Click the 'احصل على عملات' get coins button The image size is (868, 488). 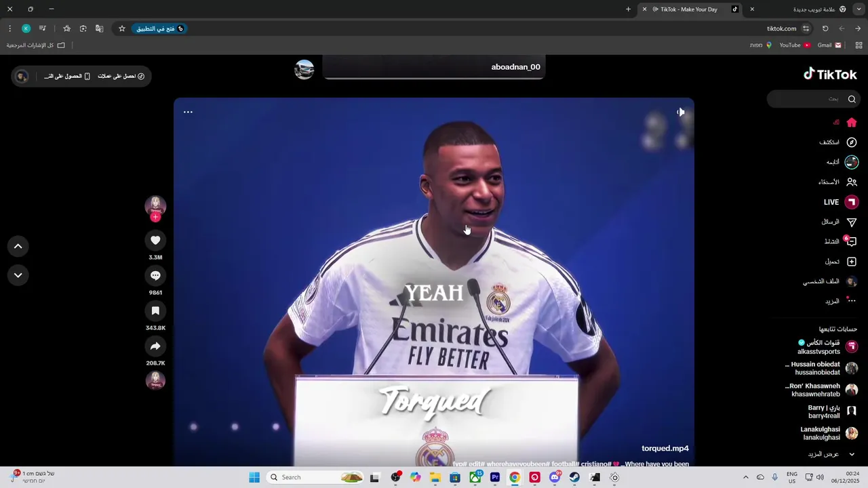pyautogui.click(x=121, y=76)
